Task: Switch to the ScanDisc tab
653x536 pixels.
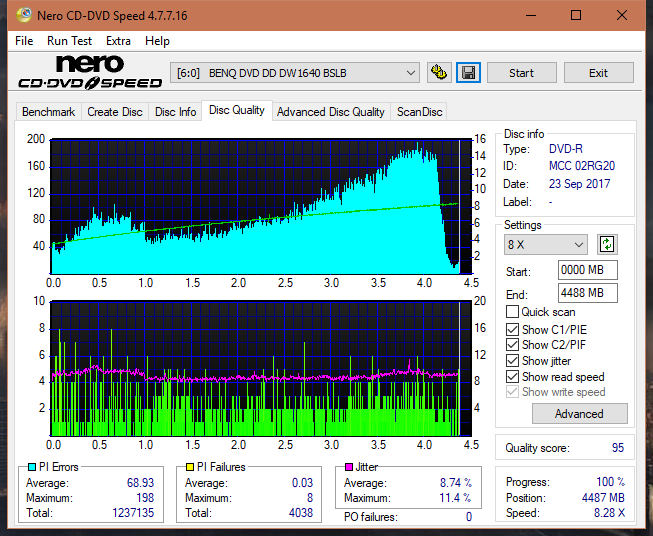Action: point(419,112)
